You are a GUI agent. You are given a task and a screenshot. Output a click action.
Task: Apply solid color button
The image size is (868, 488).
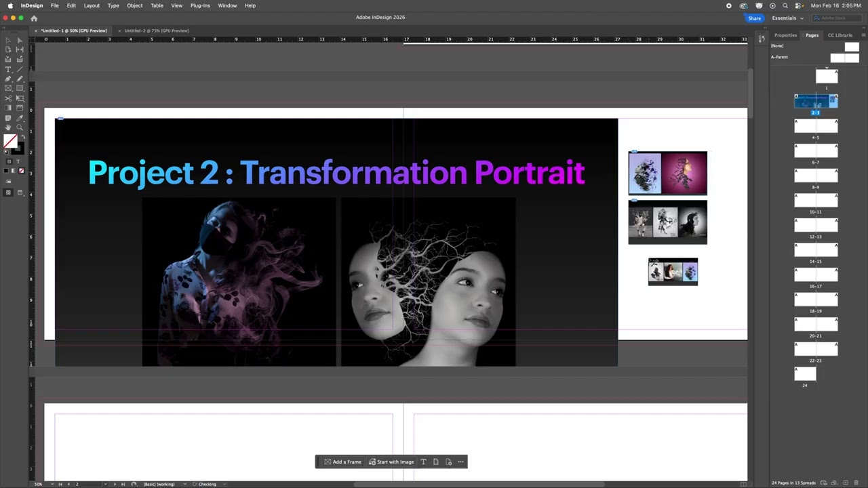coord(5,170)
